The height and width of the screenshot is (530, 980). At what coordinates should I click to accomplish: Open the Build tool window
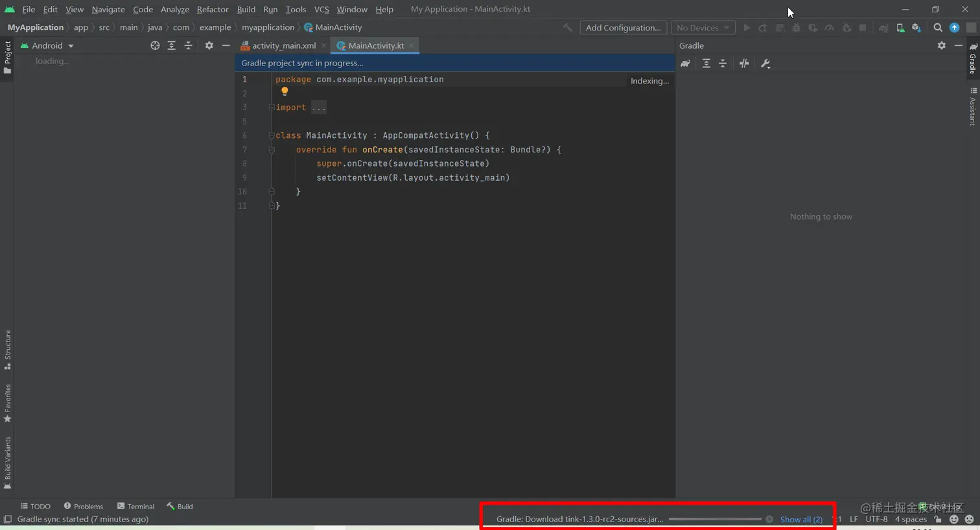click(x=180, y=506)
